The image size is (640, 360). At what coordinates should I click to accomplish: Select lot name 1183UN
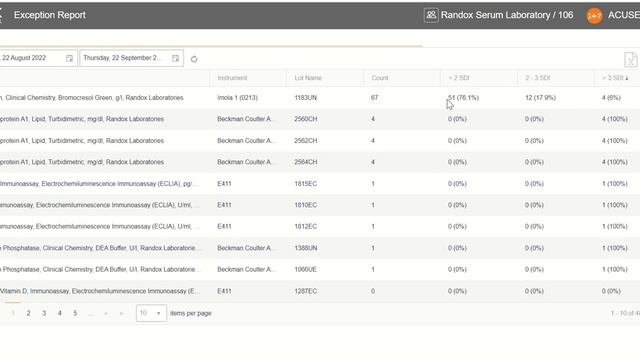(306, 98)
